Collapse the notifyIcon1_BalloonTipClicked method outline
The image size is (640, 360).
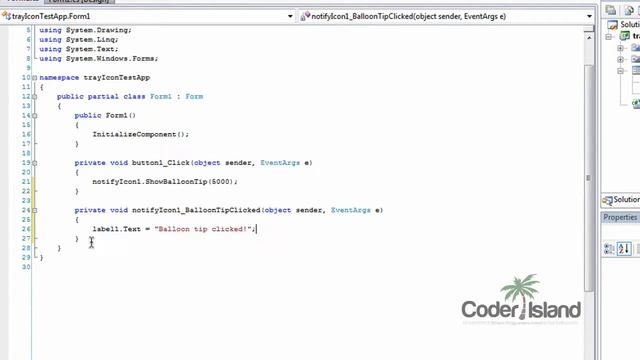(35, 210)
